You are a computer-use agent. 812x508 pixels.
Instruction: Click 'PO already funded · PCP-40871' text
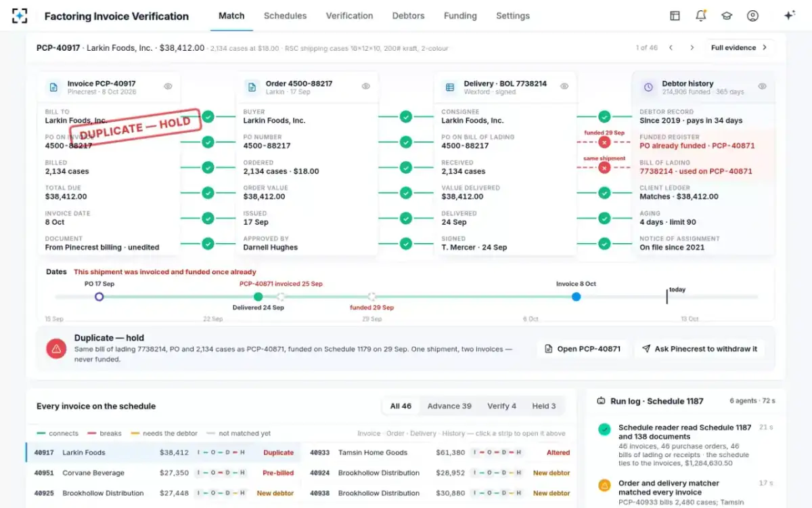pos(697,146)
